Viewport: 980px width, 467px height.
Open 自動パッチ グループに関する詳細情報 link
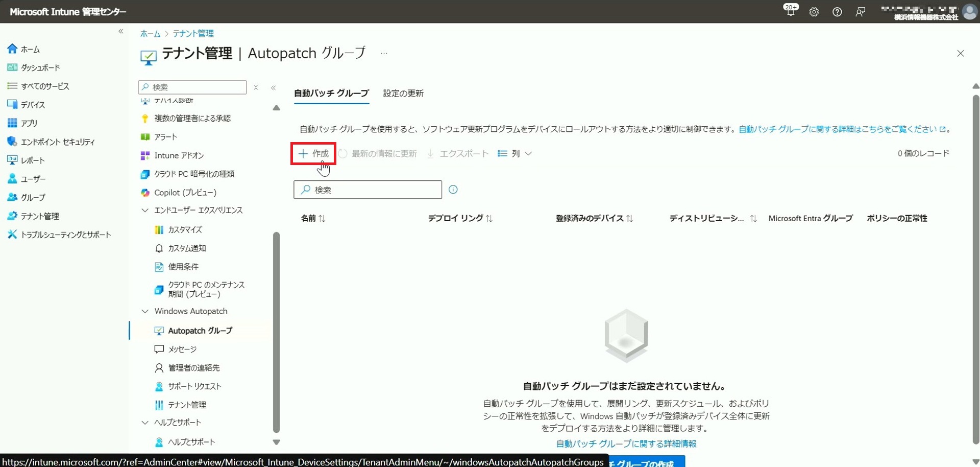click(626, 444)
